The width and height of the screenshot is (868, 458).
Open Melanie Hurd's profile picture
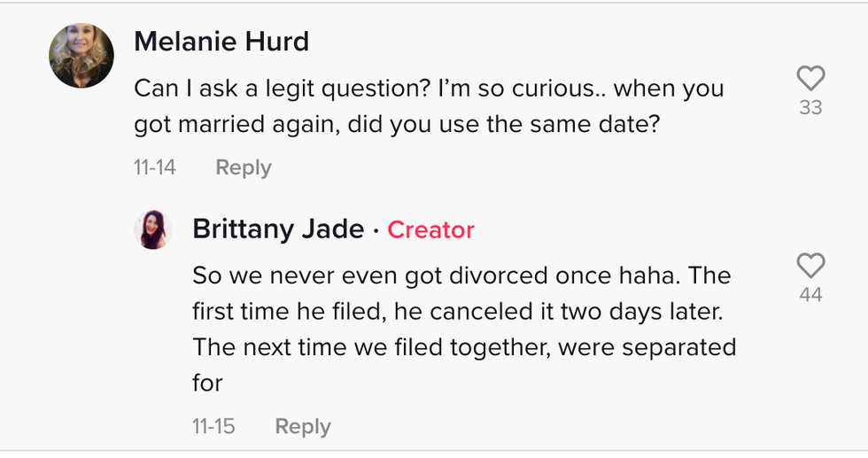[81, 56]
